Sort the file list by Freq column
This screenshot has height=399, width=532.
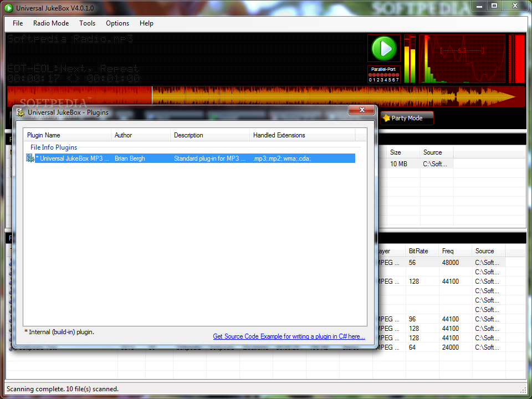click(x=456, y=251)
